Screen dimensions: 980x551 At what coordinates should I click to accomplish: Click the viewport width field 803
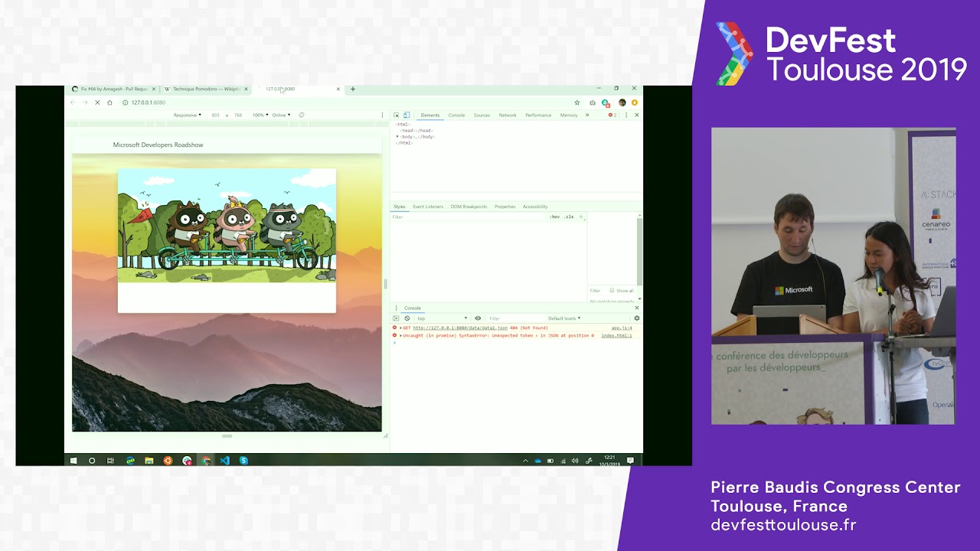pyautogui.click(x=216, y=115)
